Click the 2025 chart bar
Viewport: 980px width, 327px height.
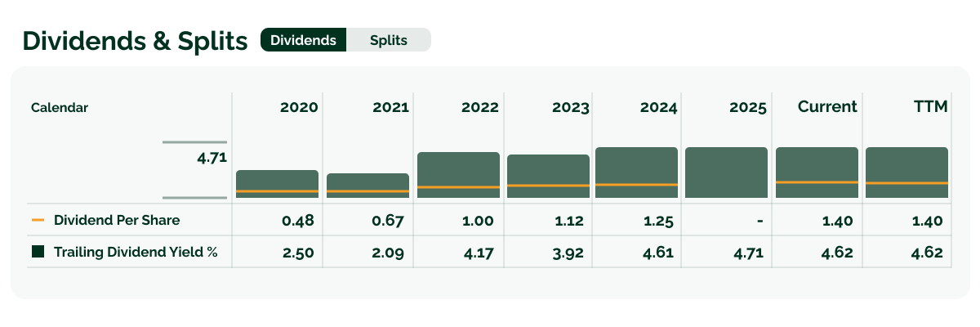point(726,172)
